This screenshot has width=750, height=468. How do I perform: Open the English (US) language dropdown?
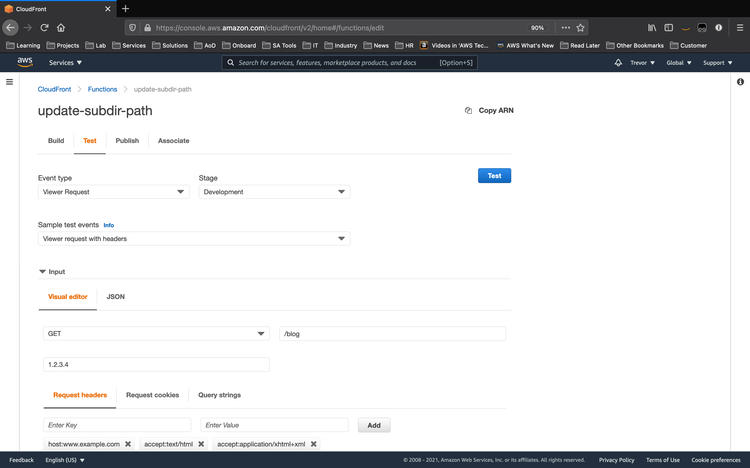pos(65,460)
